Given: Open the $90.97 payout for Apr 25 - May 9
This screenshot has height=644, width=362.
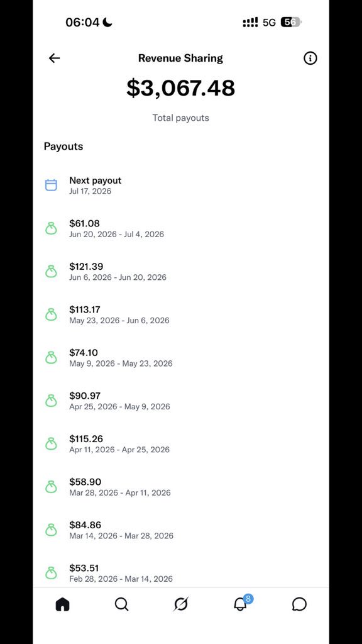Looking at the screenshot, I should (181, 401).
